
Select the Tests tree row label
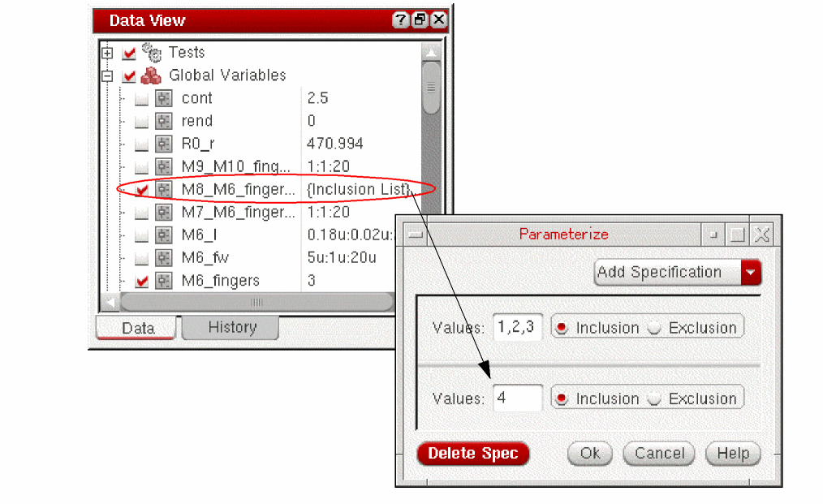(187, 53)
